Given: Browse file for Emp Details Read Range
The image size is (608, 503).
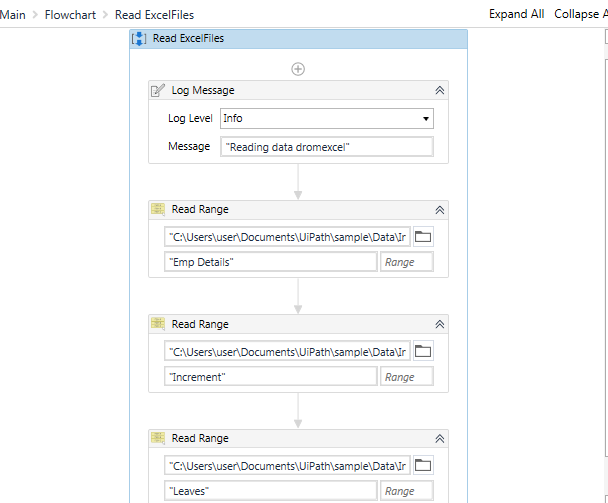Looking at the screenshot, I should [423, 237].
